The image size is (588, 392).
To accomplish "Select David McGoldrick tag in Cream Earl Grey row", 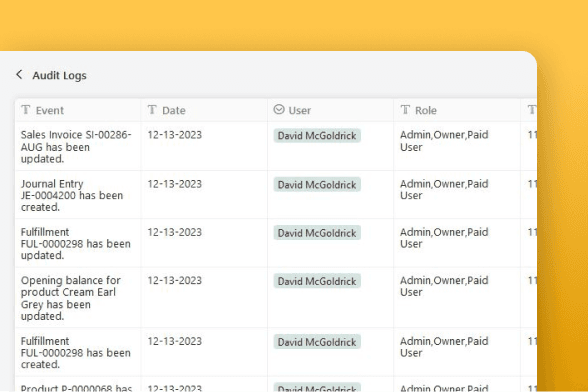I will (317, 281).
